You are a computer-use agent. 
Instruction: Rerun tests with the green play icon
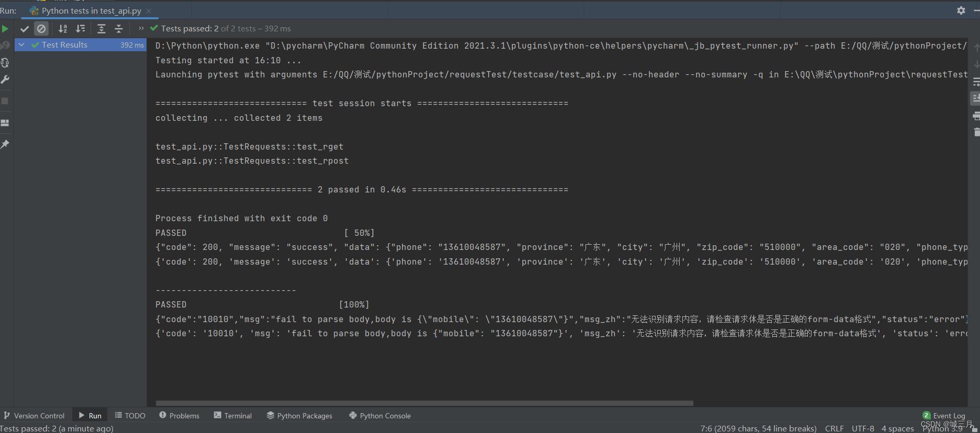click(x=5, y=29)
